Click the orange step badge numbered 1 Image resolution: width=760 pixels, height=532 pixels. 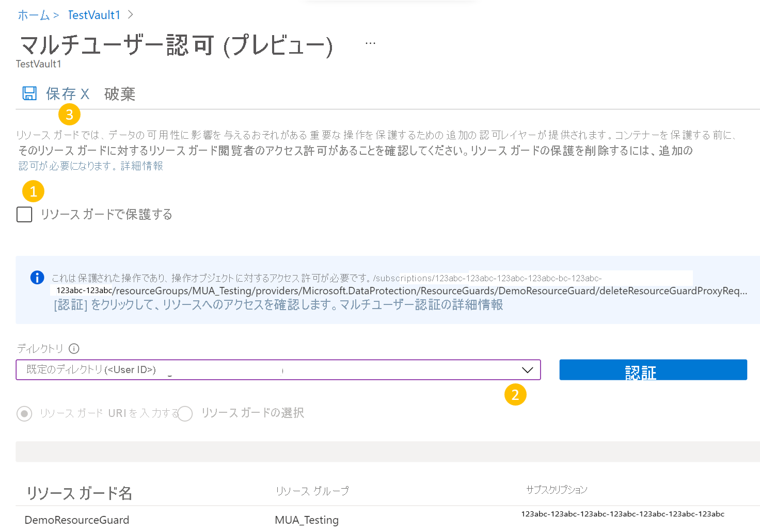tap(33, 191)
